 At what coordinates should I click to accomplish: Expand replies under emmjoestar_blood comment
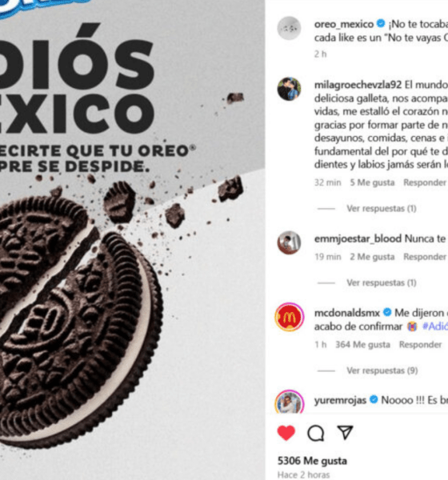[x=382, y=282]
